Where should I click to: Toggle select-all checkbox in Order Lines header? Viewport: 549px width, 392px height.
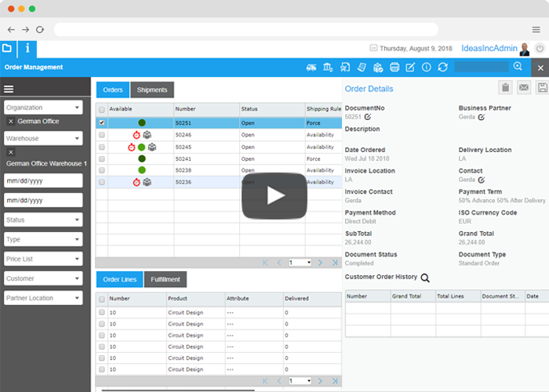[102, 299]
